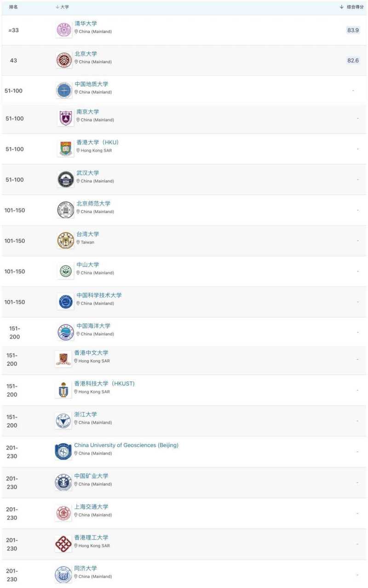Image resolution: width=368 pixels, height=588 pixels.
Task: Click the HKU crest logo
Action: 65,149
